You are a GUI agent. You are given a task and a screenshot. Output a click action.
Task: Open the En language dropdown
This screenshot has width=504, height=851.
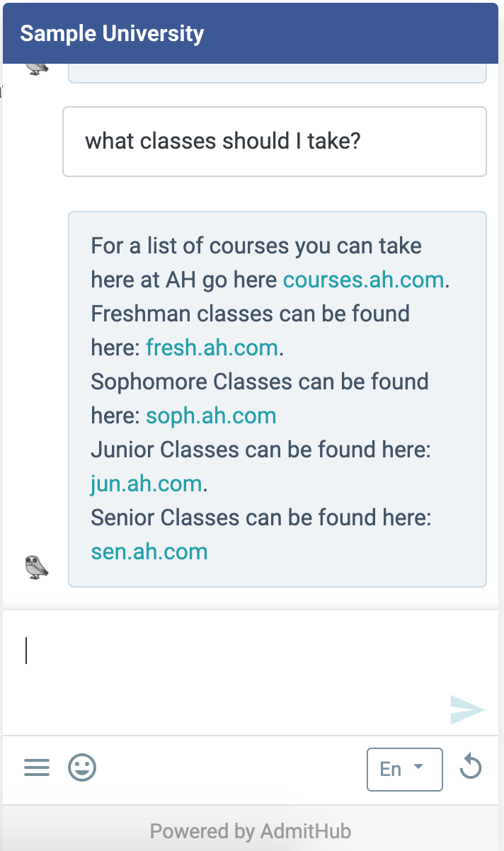coord(405,769)
